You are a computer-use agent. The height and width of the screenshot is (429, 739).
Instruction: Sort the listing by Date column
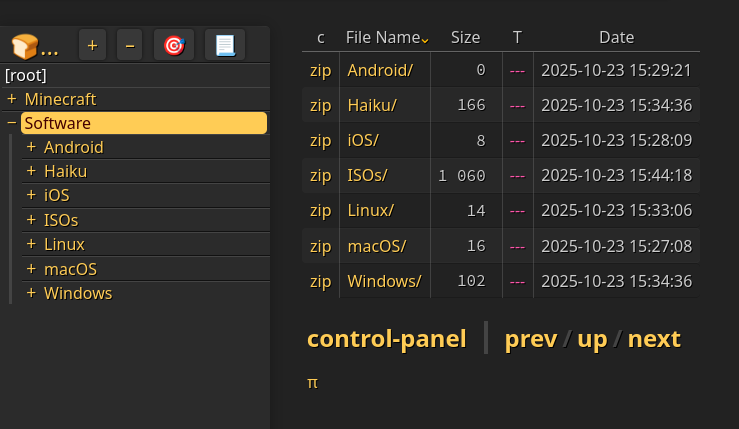(x=616, y=37)
